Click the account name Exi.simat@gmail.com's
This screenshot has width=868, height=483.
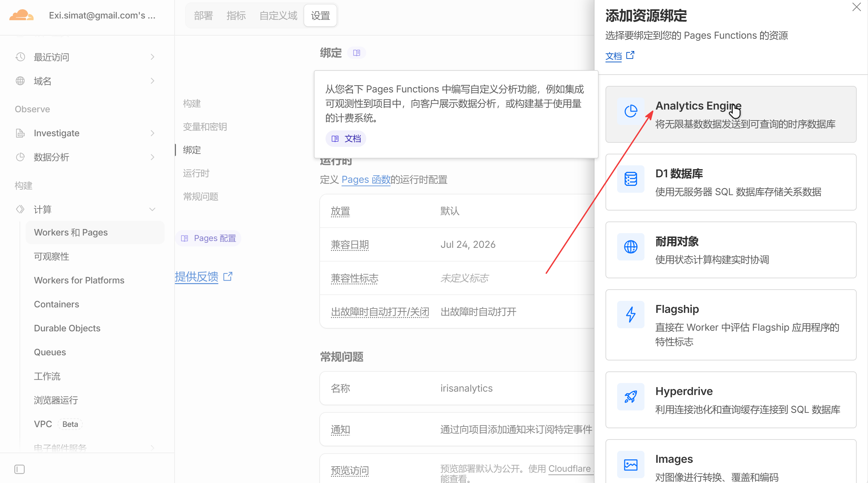[102, 15]
